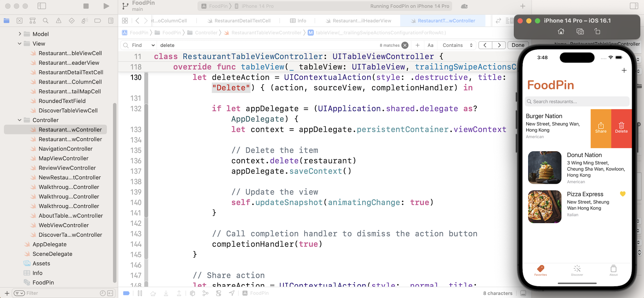
Task: Stop the running FoodPin app
Action: [x=86, y=6]
